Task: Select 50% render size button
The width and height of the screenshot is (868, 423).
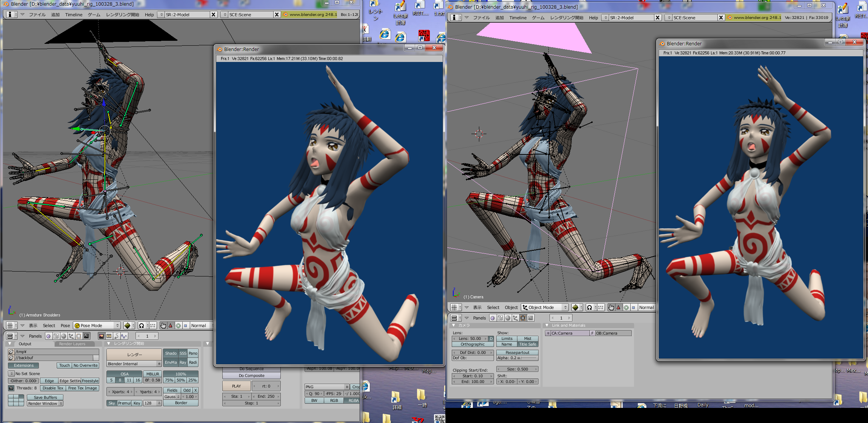Action: (181, 380)
